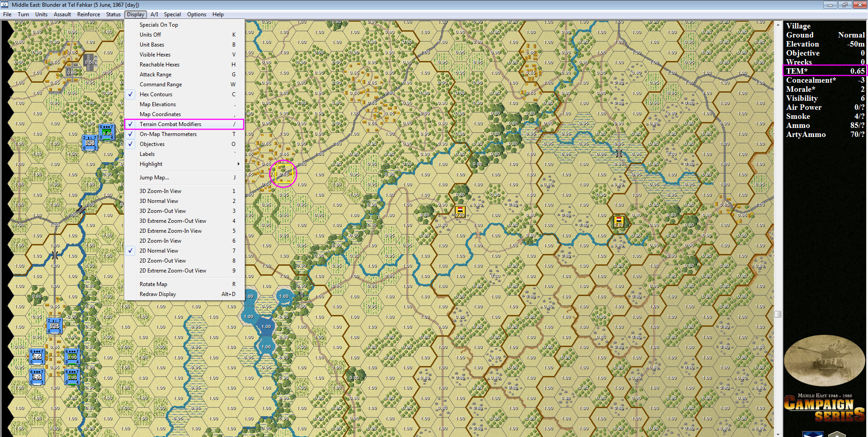This screenshot has height=437, width=868.
Task: Click the map's vertical scrollbar thumb
Action: [x=778, y=314]
